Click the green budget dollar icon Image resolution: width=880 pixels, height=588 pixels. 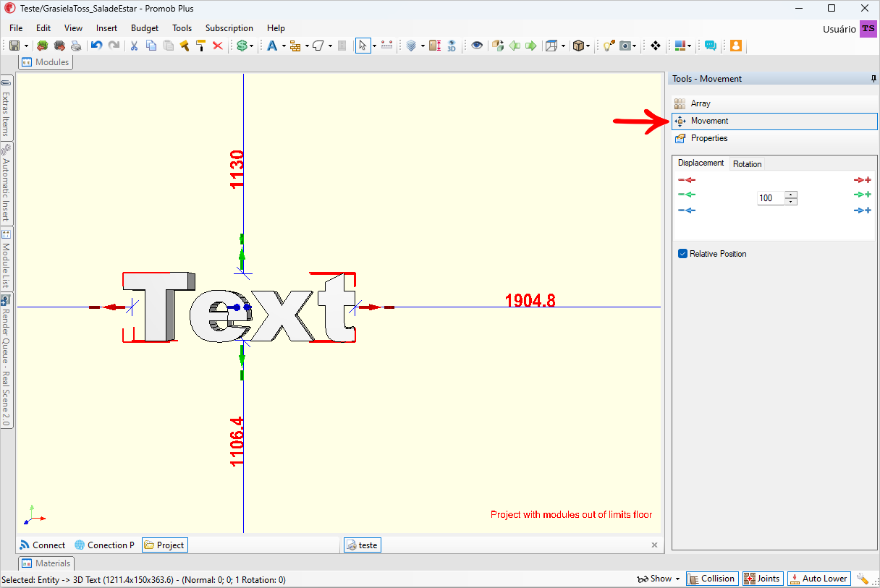[x=242, y=46]
